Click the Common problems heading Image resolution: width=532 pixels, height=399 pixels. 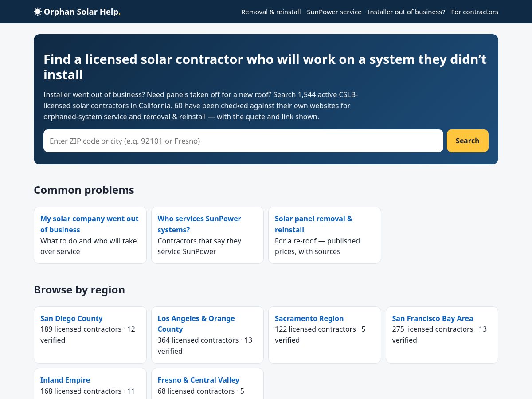pos(84,190)
